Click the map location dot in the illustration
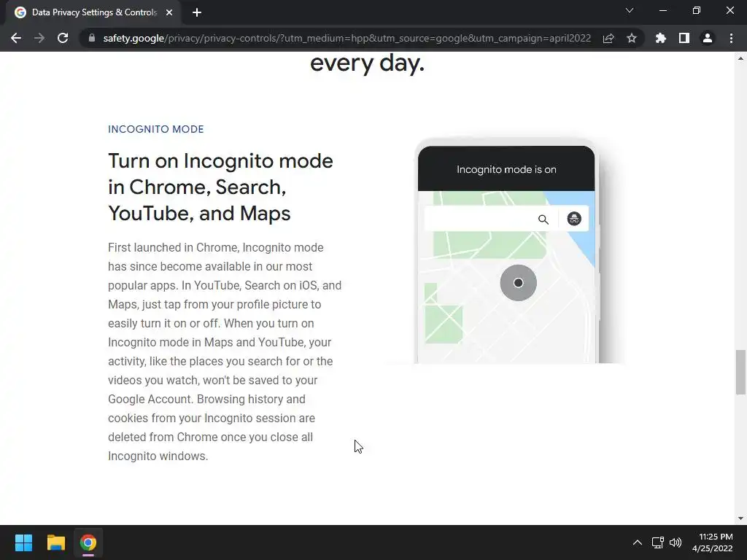The image size is (747, 560). 519,283
